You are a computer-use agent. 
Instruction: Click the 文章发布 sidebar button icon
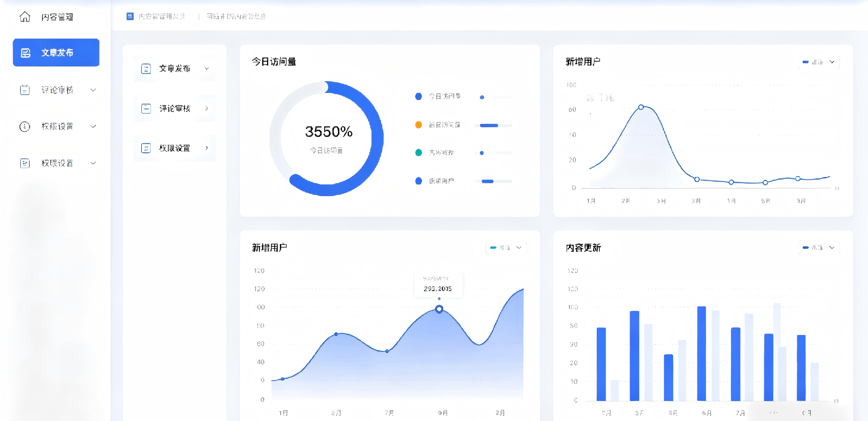pos(26,53)
